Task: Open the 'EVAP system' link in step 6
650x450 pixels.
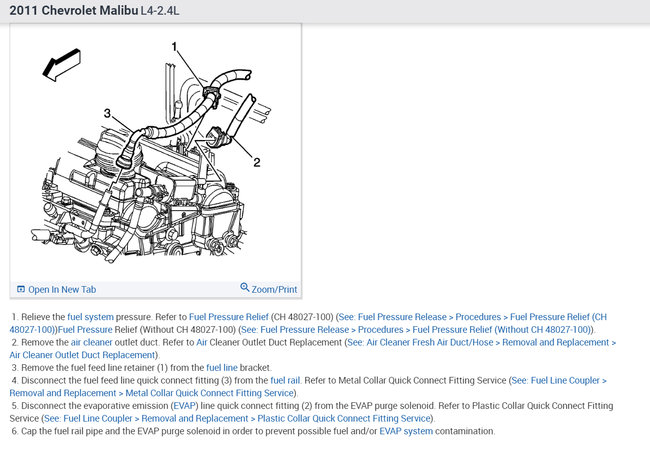Action: pos(406,431)
